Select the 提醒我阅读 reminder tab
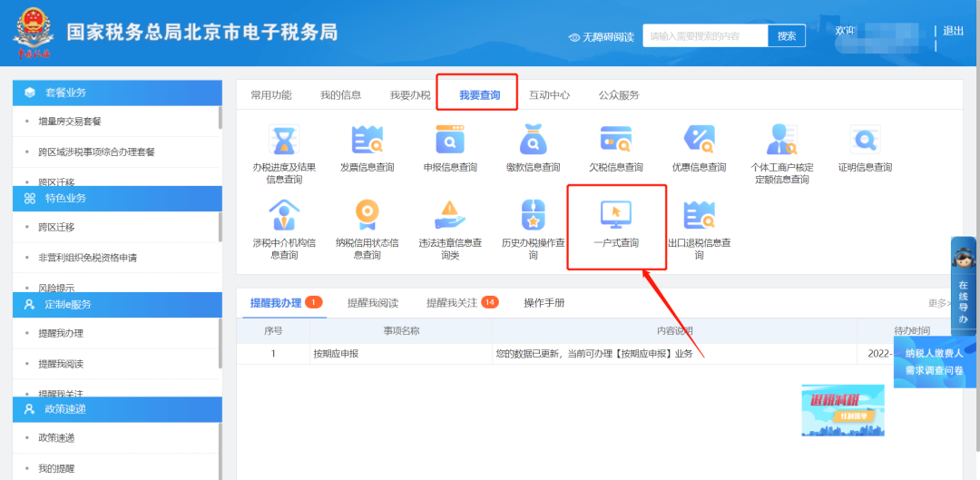 click(373, 303)
